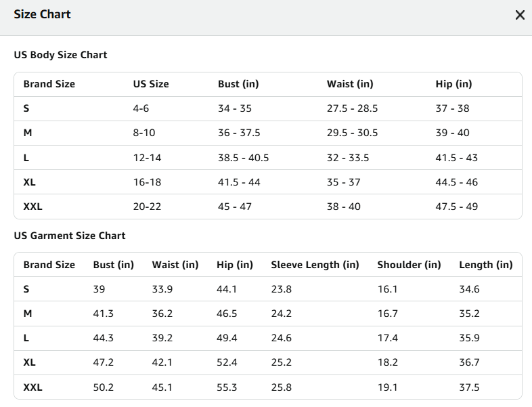Click shoulder value 18.2
Viewport: 532px width, 407px height.
point(388,362)
